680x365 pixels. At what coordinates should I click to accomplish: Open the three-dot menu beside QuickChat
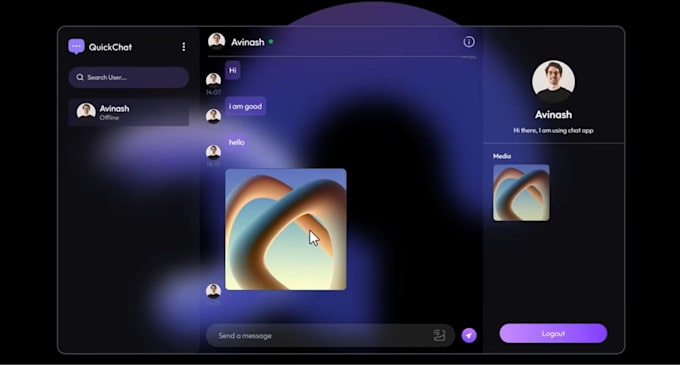coord(184,47)
